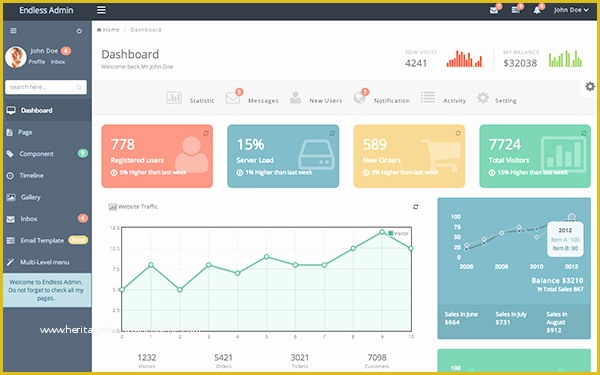Click the power logout icon in sidebar
The image size is (600, 375).
79,31
